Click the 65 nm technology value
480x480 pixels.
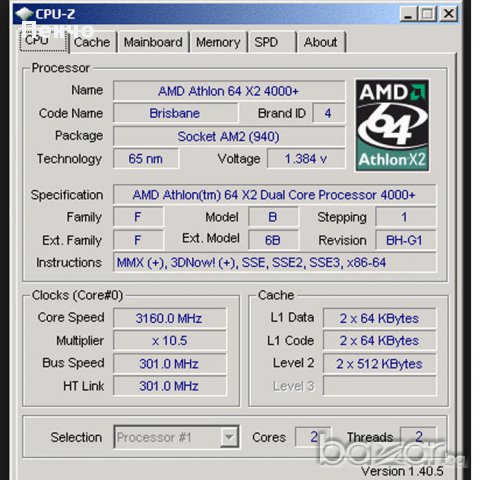pyautogui.click(x=146, y=159)
